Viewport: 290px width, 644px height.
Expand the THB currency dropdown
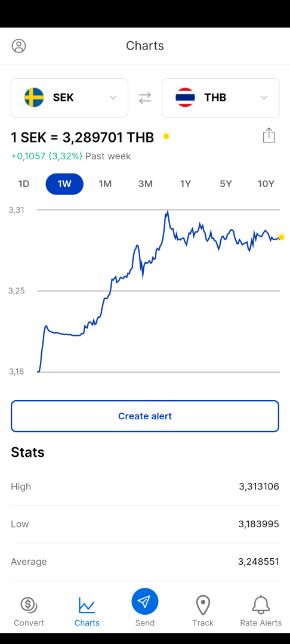pyautogui.click(x=264, y=98)
